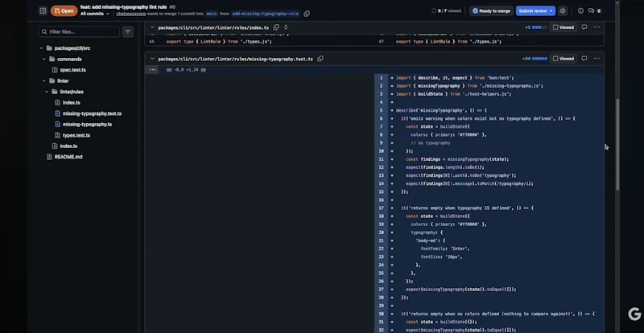Click the missing-typography.test.ts path header link
644x333 pixels.
235,59
